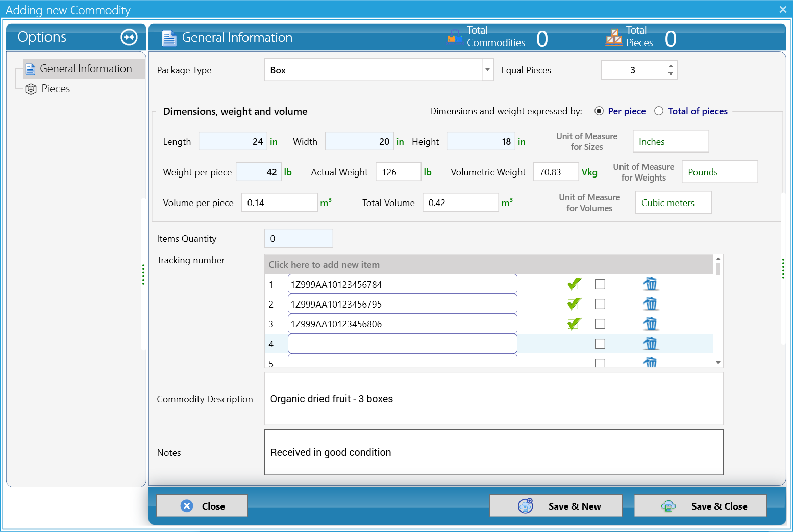The height and width of the screenshot is (532, 793).
Task: Tick the checkbox in tracking row 1
Action: (600, 284)
